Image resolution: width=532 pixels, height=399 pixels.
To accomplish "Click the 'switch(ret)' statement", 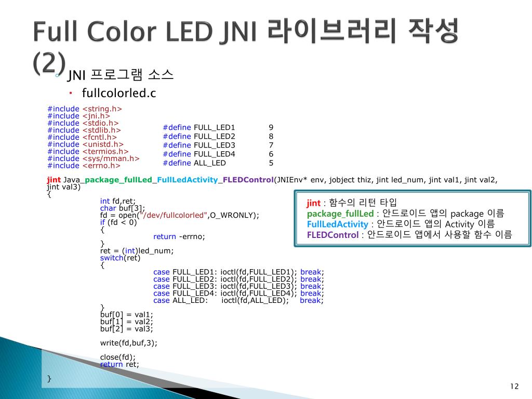I will click(x=120, y=258).
